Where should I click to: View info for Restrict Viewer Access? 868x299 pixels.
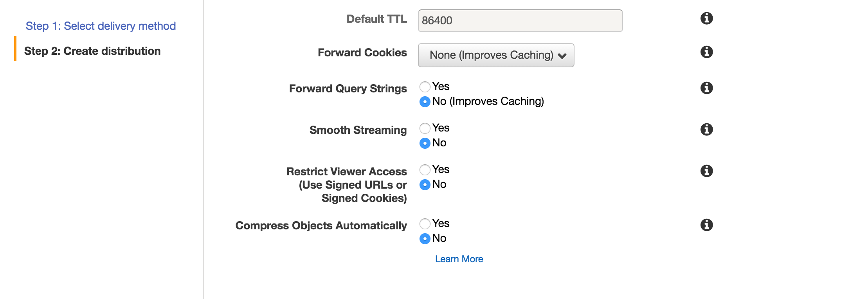pyautogui.click(x=706, y=171)
